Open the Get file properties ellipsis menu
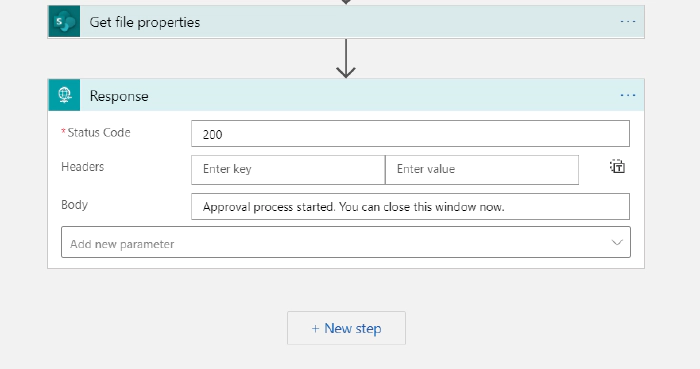 (x=628, y=21)
